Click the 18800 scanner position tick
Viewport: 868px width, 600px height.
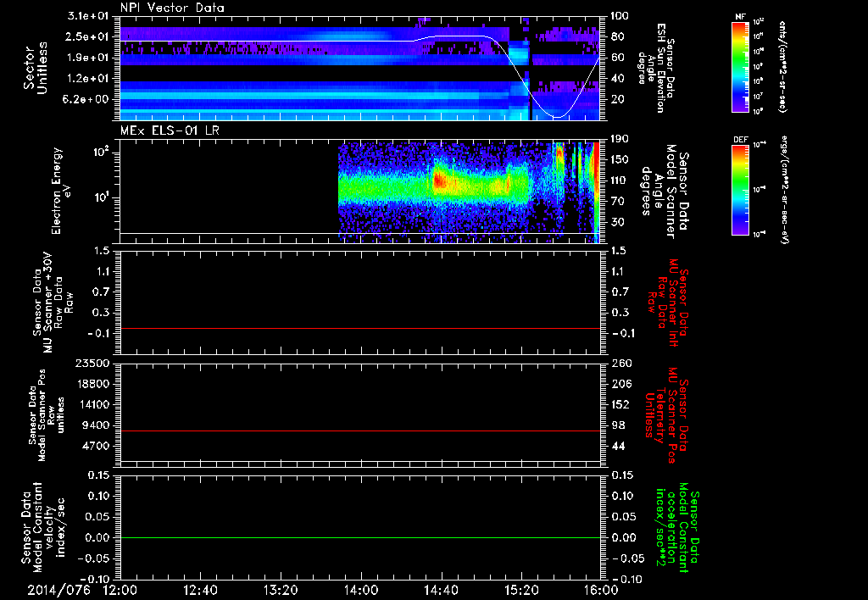[92, 384]
